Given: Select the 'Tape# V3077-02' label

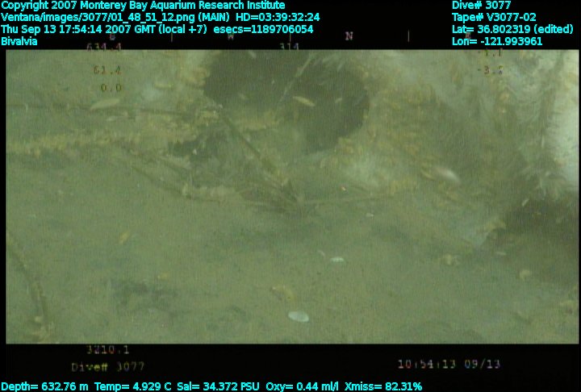Looking at the screenshot, I should pos(494,17).
